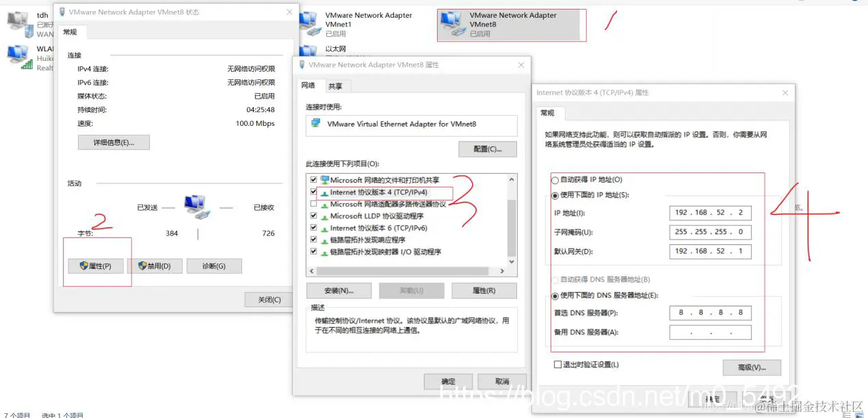
Task: Open 属性(P) with the shield icon
Action: tap(96, 265)
